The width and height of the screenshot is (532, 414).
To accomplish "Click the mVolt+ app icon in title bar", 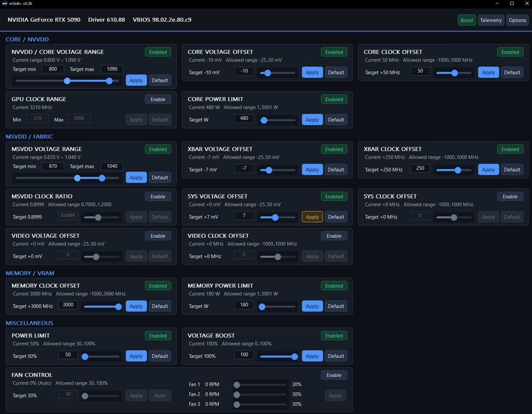I will coord(5,3).
